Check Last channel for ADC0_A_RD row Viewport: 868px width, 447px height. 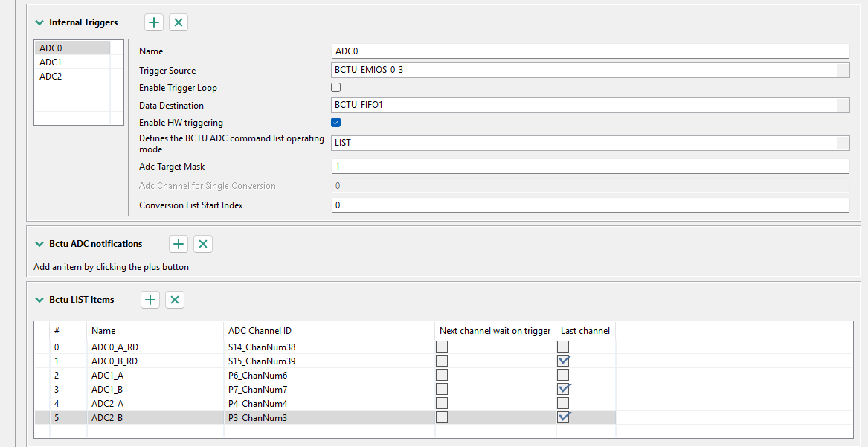point(563,347)
